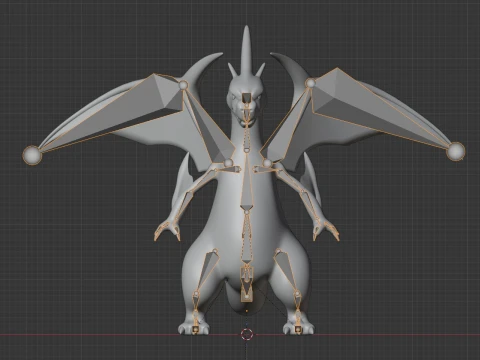
Task: Select the thigh bone on the right-side leg
Action: coord(287,271)
